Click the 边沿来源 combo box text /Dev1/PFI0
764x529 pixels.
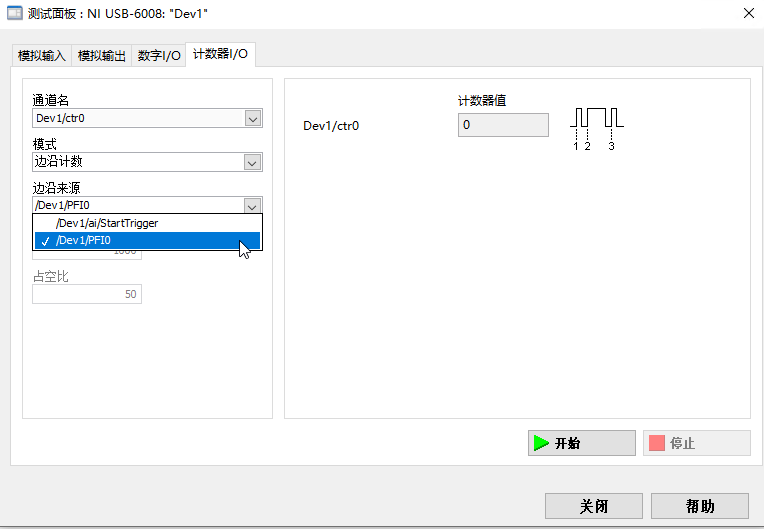(62, 205)
